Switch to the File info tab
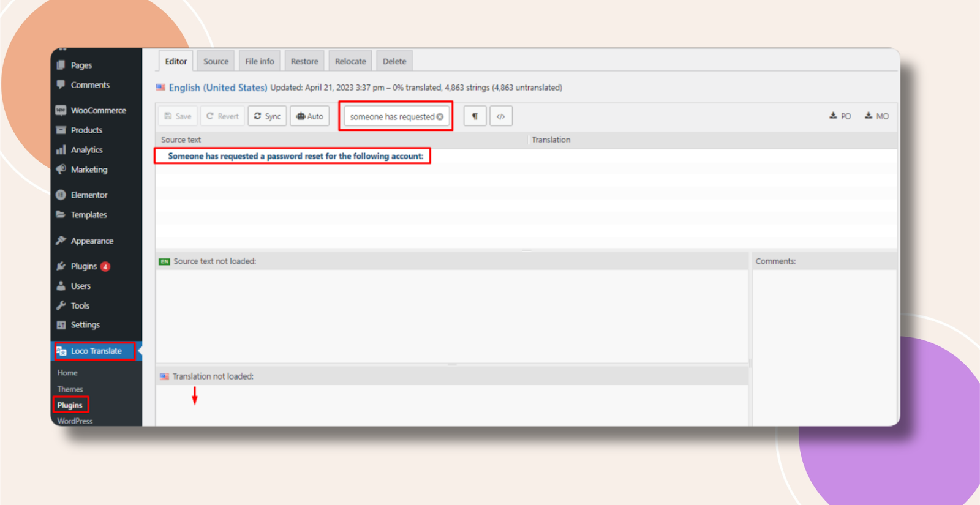The width and height of the screenshot is (980, 505). click(260, 61)
